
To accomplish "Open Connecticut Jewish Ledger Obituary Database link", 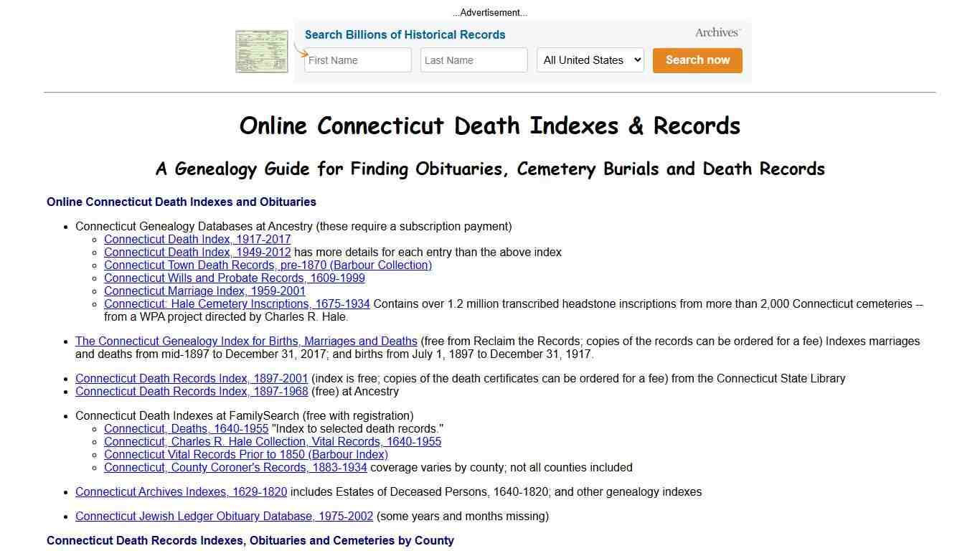I will (x=224, y=516).
